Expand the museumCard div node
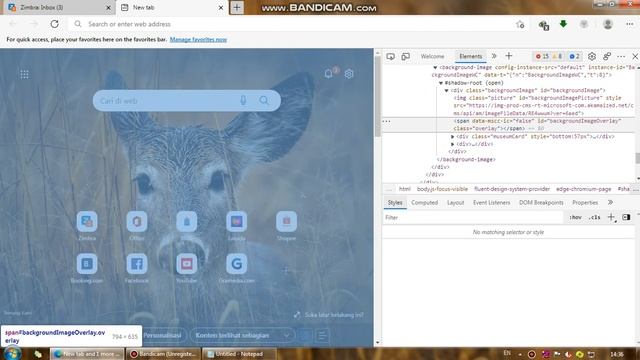This screenshot has width=640, height=360. tap(452, 136)
